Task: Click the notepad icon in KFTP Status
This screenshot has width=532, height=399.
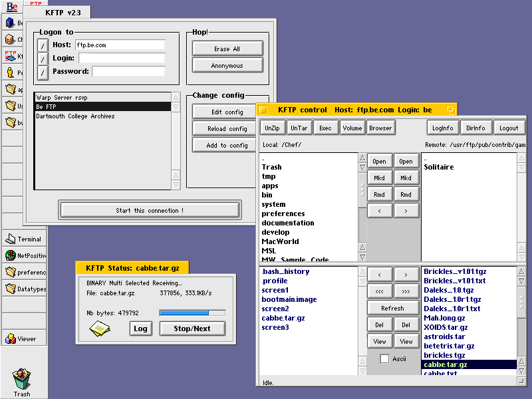Action: 100,329
